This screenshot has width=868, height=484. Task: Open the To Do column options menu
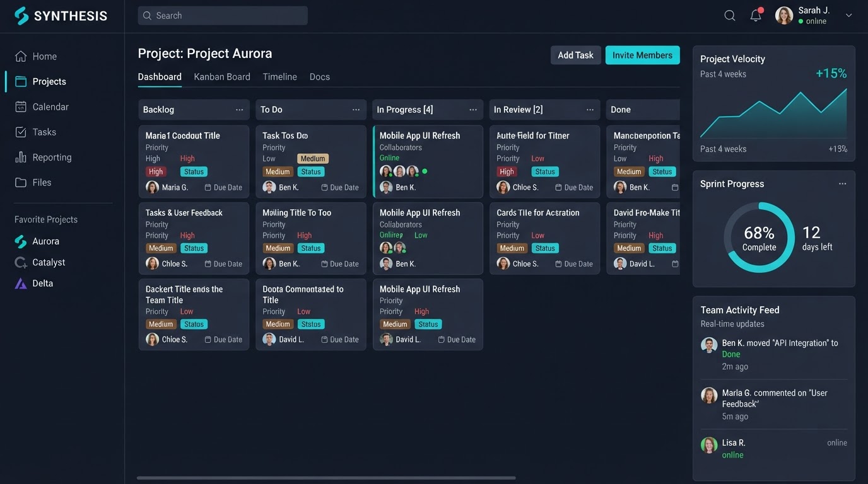click(x=356, y=110)
